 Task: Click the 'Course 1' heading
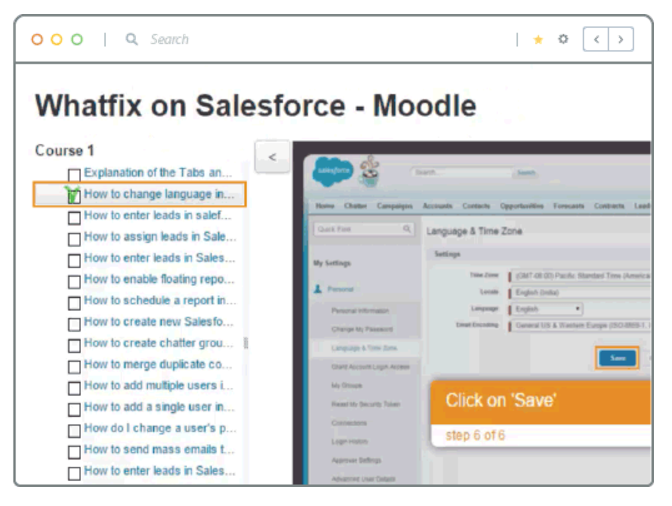pos(64,150)
